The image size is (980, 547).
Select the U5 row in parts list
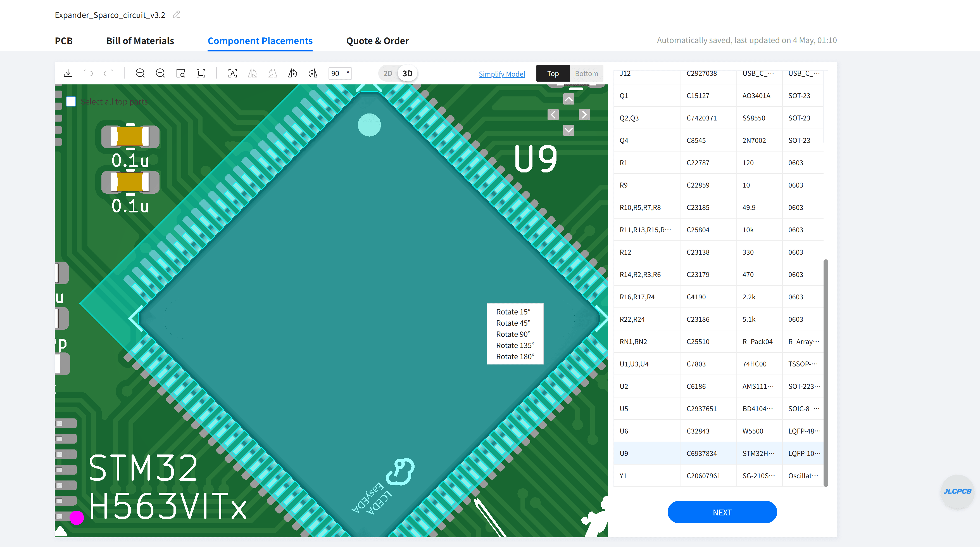pyautogui.click(x=718, y=409)
